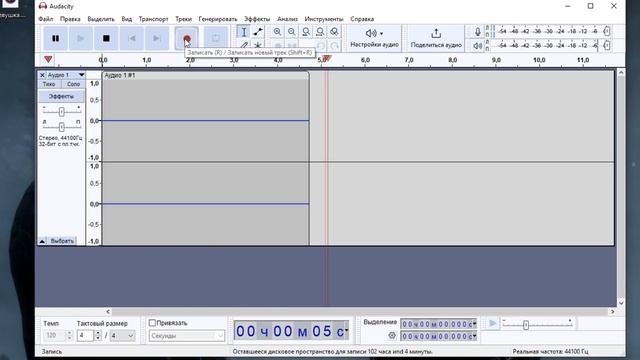The height and width of the screenshot is (360, 640).
Task: Collapse the track with the up arrow
Action: [x=42, y=241]
